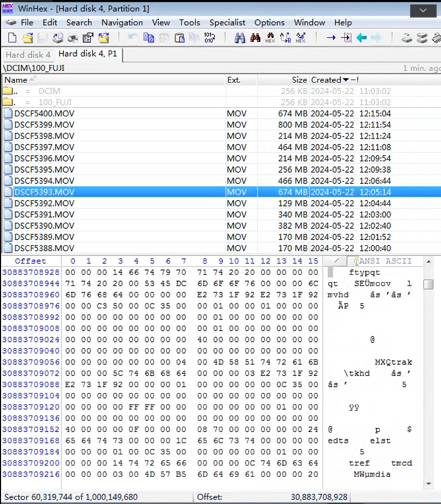This screenshot has height=504, width=441.
Task: Open the Navigation menu
Action: 122,22
